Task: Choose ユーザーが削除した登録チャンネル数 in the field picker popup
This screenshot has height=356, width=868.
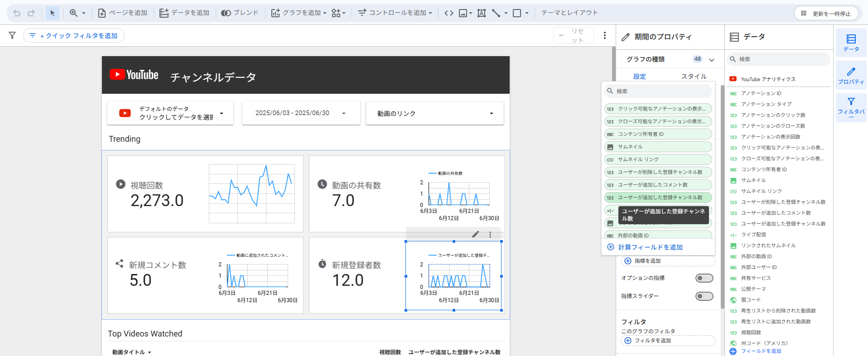Action: [x=658, y=172]
